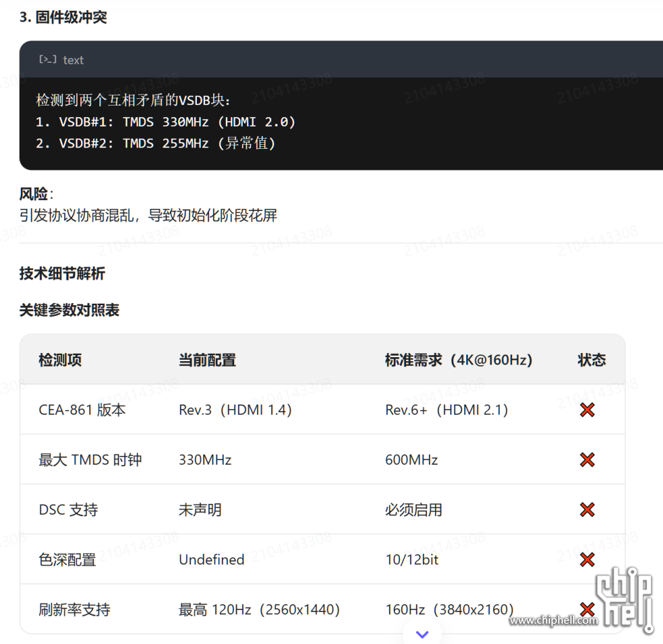
Task: Click the cell '必须启用'
Action: coord(413,509)
